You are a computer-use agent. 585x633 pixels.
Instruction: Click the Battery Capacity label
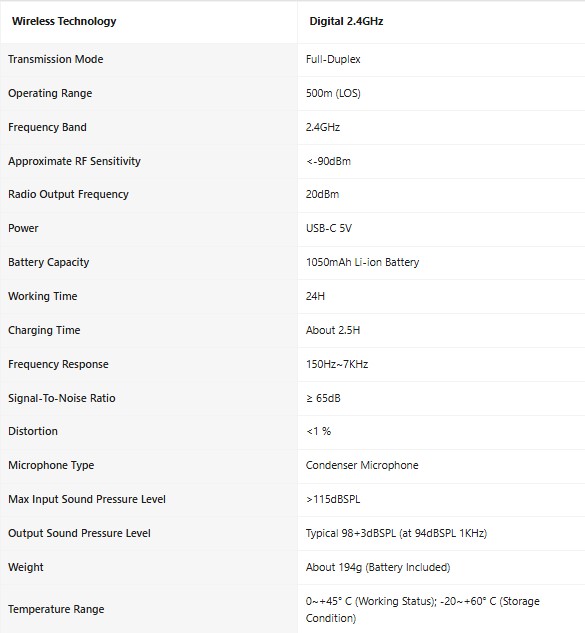(x=48, y=262)
